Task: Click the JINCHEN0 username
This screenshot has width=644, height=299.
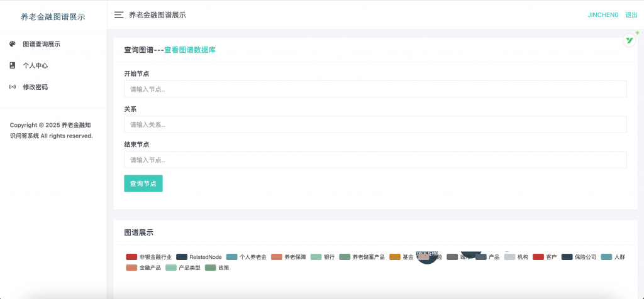Action: click(603, 15)
